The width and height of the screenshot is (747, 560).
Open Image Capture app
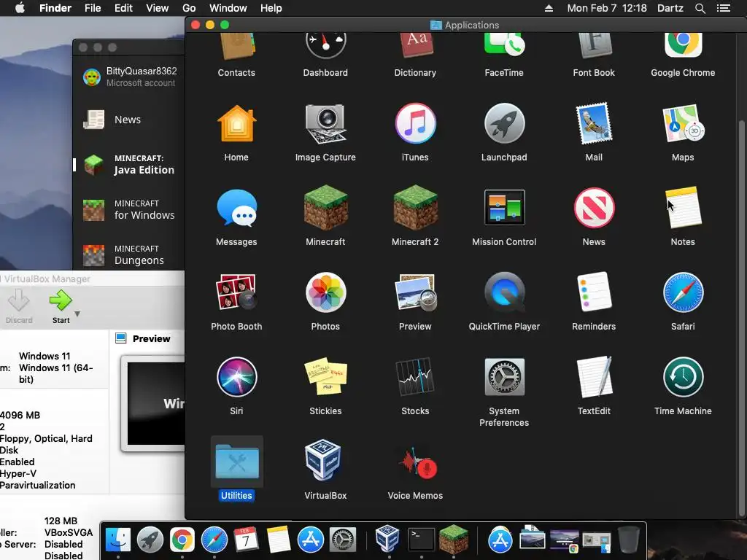[325, 124]
